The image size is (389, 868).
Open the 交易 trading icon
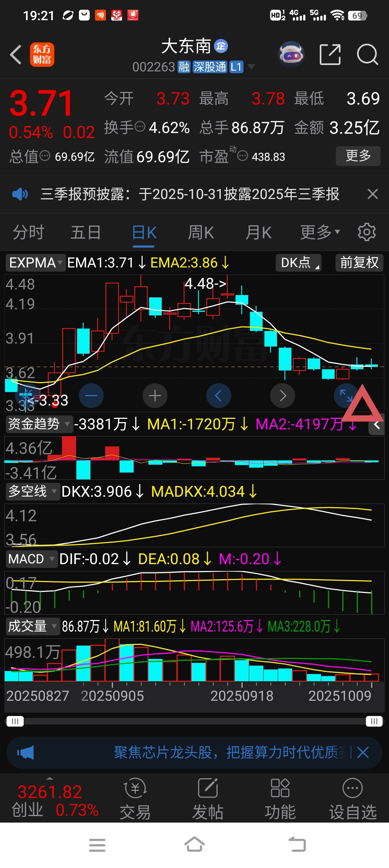pos(135,800)
